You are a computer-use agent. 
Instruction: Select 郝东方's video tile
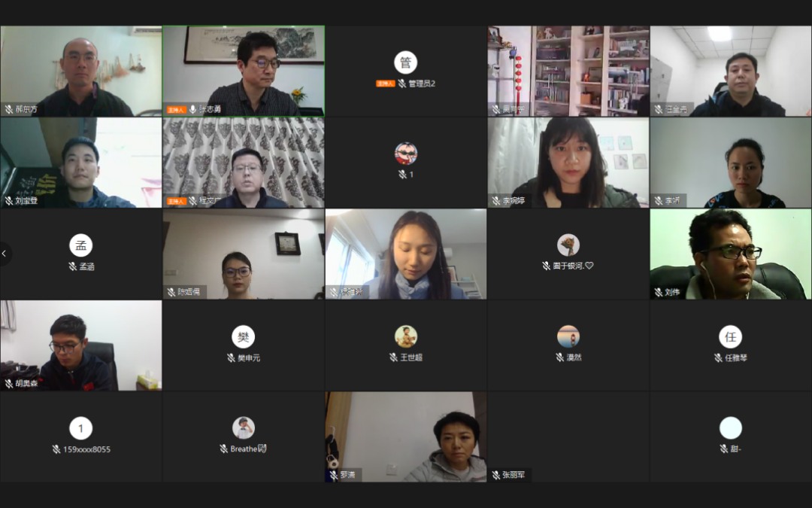click(81, 71)
